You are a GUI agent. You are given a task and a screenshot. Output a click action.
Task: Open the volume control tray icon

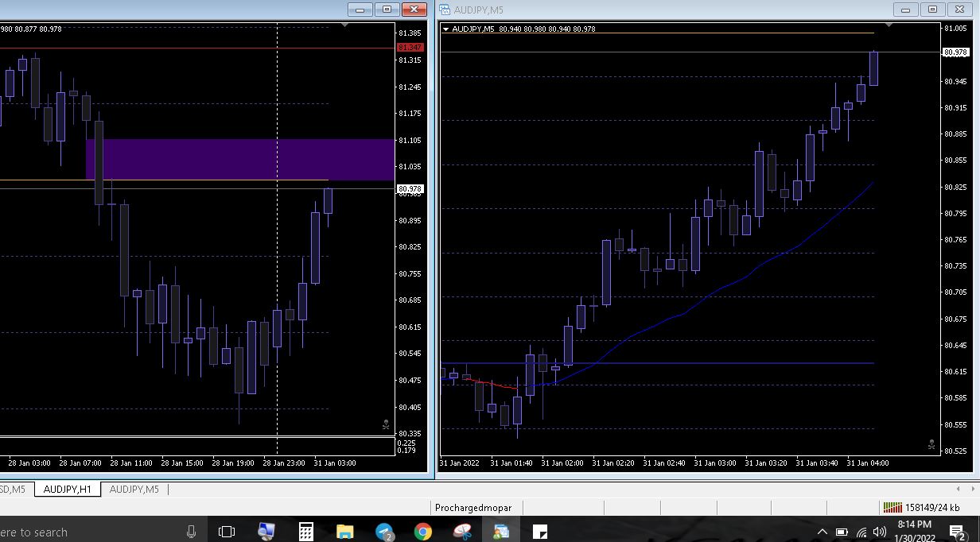click(x=880, y=532)
